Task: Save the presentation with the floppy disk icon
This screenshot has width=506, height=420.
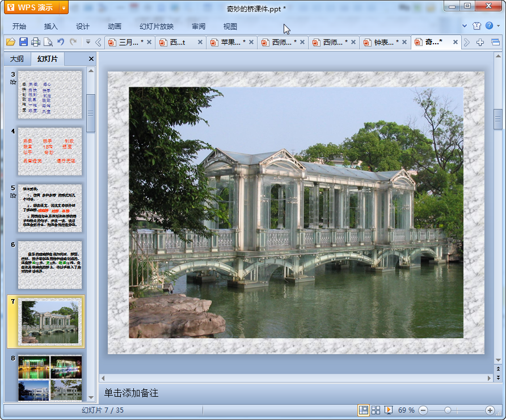Action: 23,42
